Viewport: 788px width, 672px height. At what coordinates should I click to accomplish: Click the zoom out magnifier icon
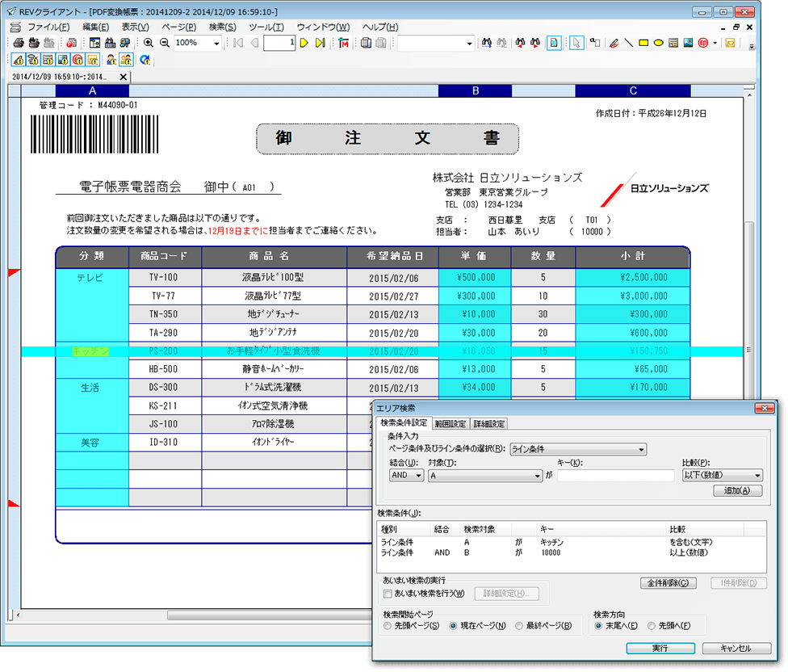pos(164,43)
